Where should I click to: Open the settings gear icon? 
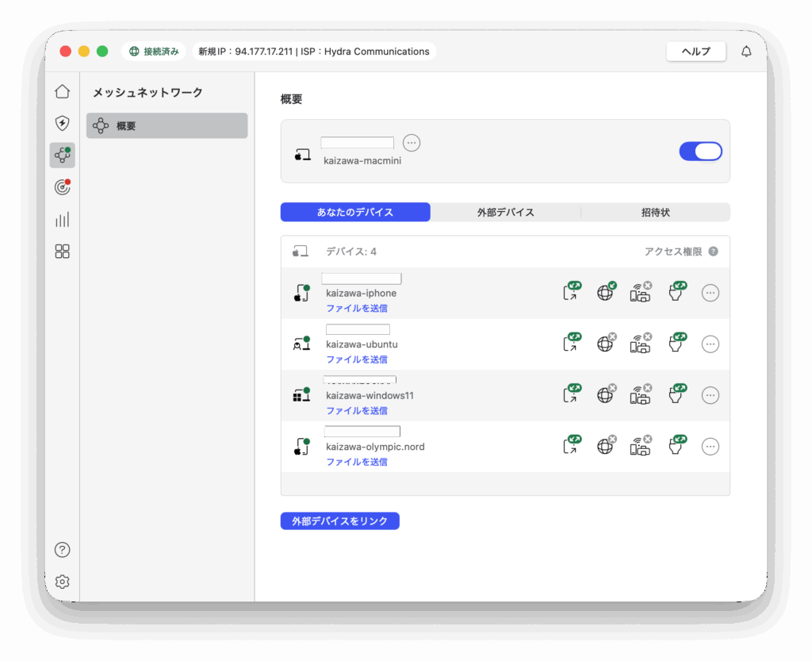62,582
